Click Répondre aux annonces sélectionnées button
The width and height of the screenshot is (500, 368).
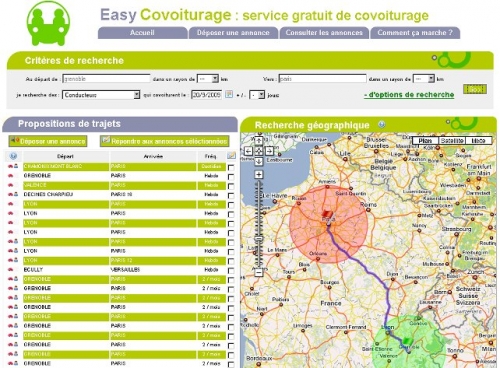pyautogui.click(x=165, y=141)
